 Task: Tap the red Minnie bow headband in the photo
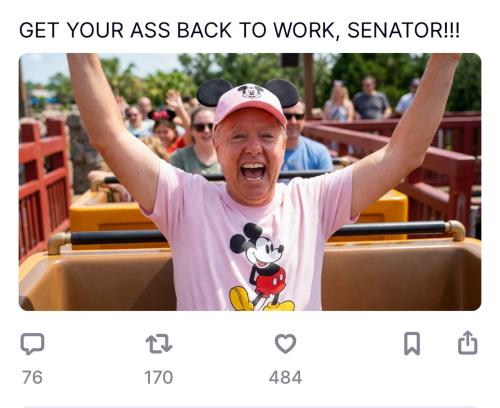coord(162,115)
